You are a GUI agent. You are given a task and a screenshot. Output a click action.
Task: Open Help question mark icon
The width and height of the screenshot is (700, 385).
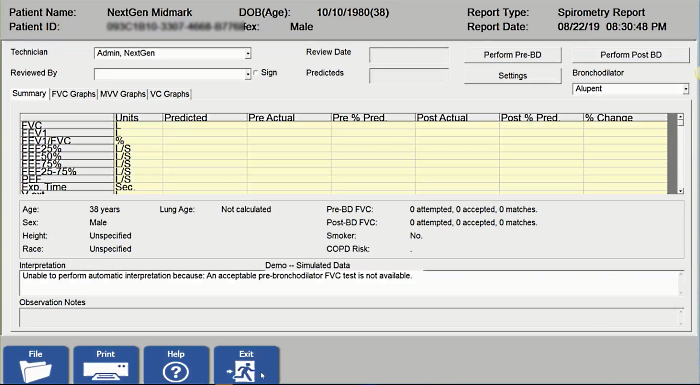tap(176, 365)
